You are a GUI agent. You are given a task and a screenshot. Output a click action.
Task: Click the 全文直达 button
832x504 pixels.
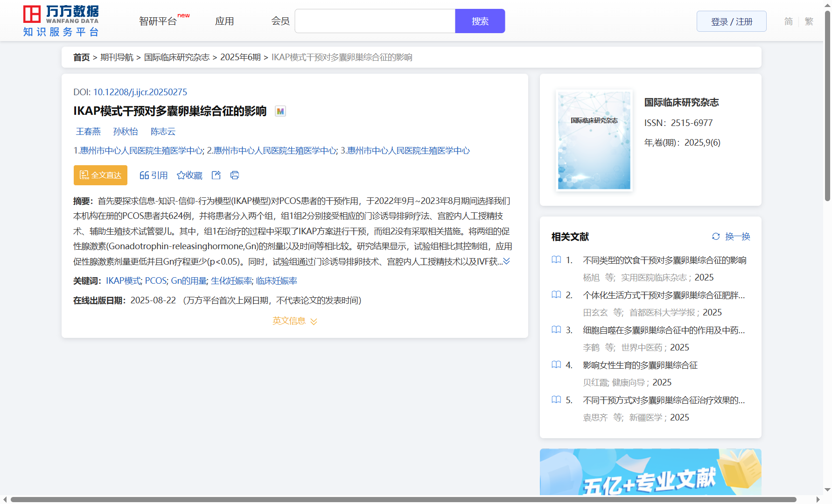(100, 175)
